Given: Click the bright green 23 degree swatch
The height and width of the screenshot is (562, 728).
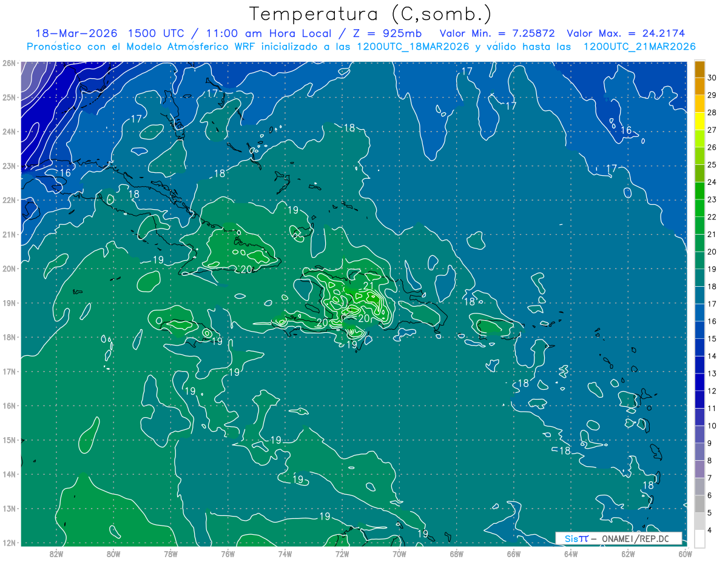Looking at the screenshot, I should (x=699, y=191).
